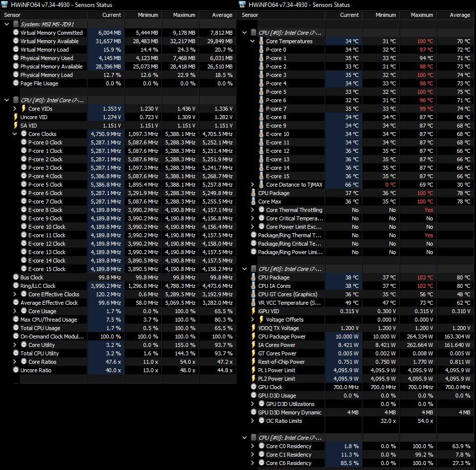Click the Sensor column header in left window
Image resolution: width=476 pixels, height=470 pixels.
44,15
